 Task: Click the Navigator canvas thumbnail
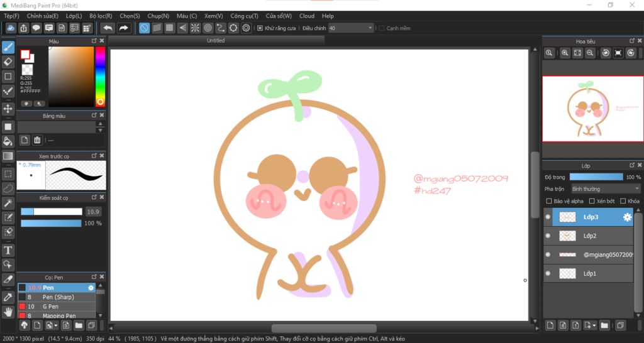pyautogui.click(x=592, y=109)
